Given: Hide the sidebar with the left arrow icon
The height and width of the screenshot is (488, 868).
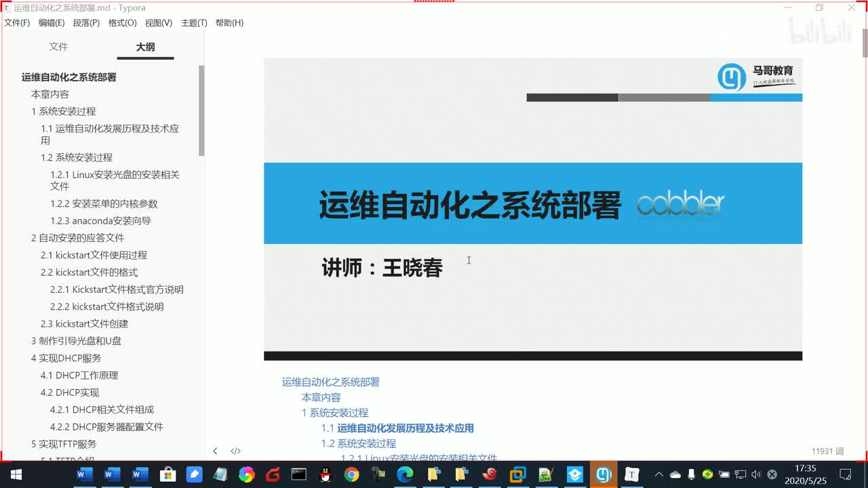Looking at the screenshot, I should (x=215, y=451).
